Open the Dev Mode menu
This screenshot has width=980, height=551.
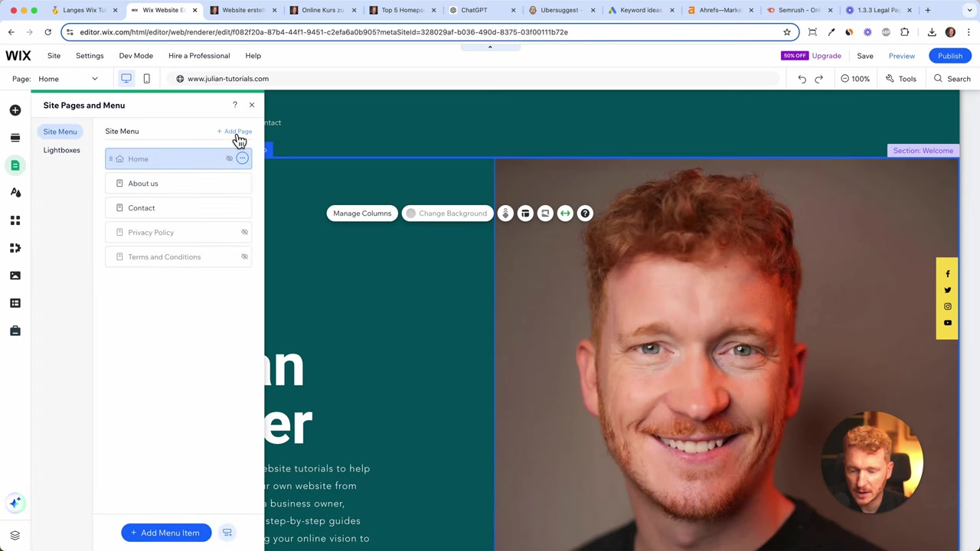point(136,56)
